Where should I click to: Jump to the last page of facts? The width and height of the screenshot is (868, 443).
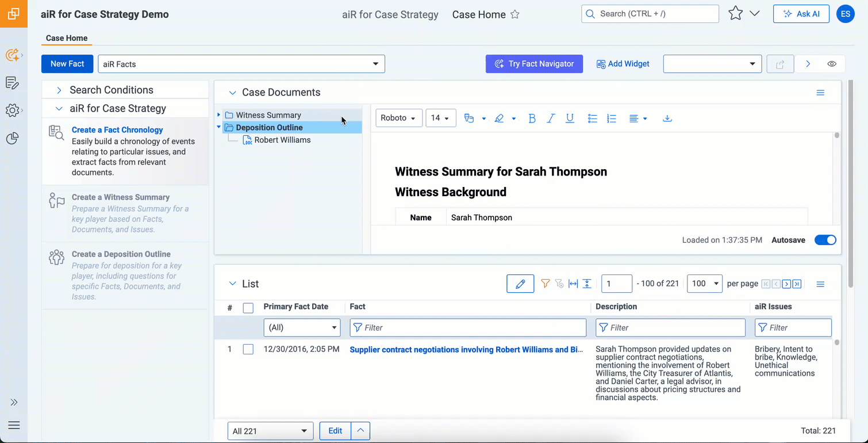[797, 284]
